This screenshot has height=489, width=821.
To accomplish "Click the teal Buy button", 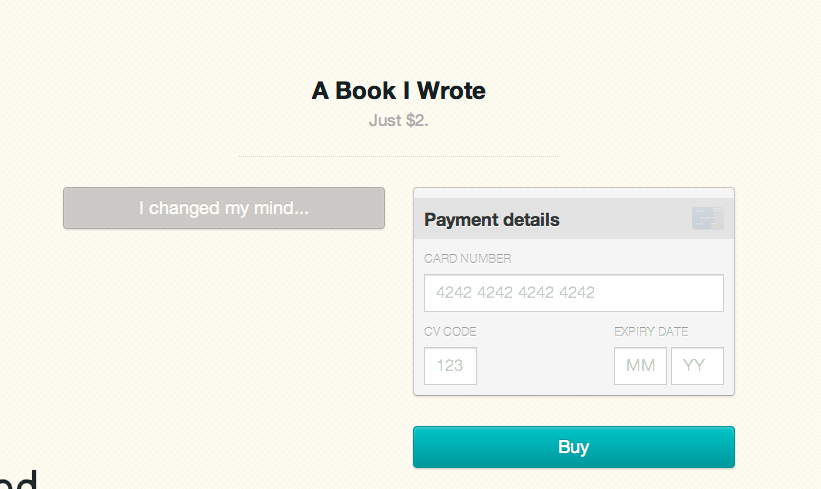I will [x=573, y=447].
